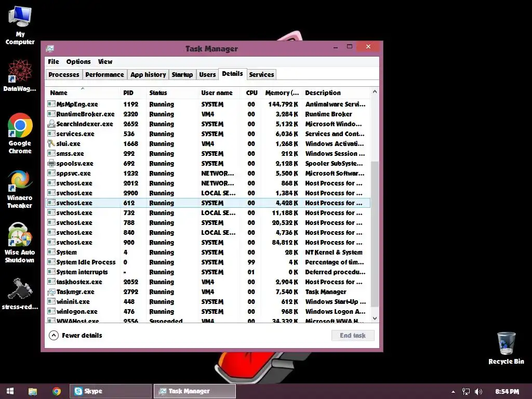Switch to the Services tab
532x399 pixels.
pos(261,74)
